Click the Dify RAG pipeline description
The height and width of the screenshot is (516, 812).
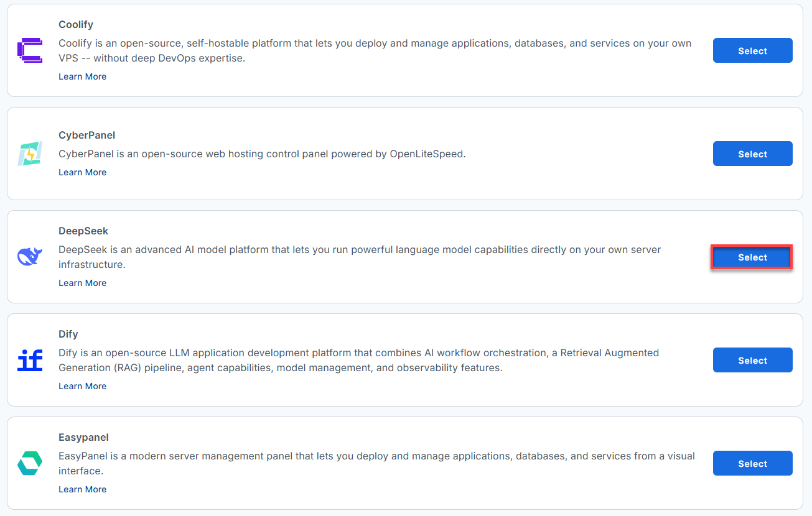358,361
